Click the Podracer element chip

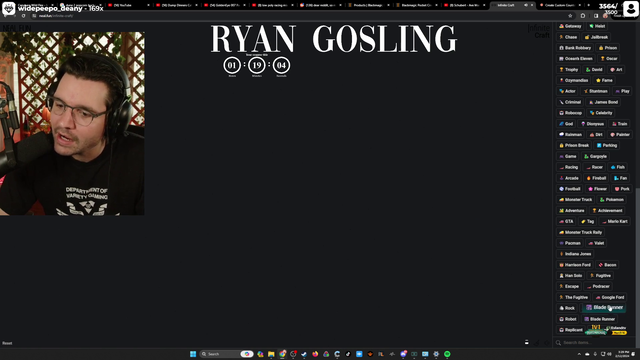(598, 287)
